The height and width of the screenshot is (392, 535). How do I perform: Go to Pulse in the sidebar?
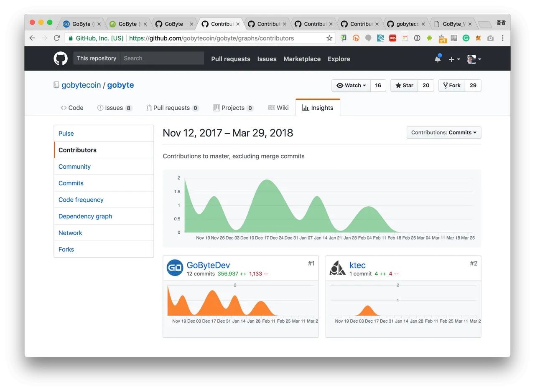pyautogui.click(x=104, y=134)
